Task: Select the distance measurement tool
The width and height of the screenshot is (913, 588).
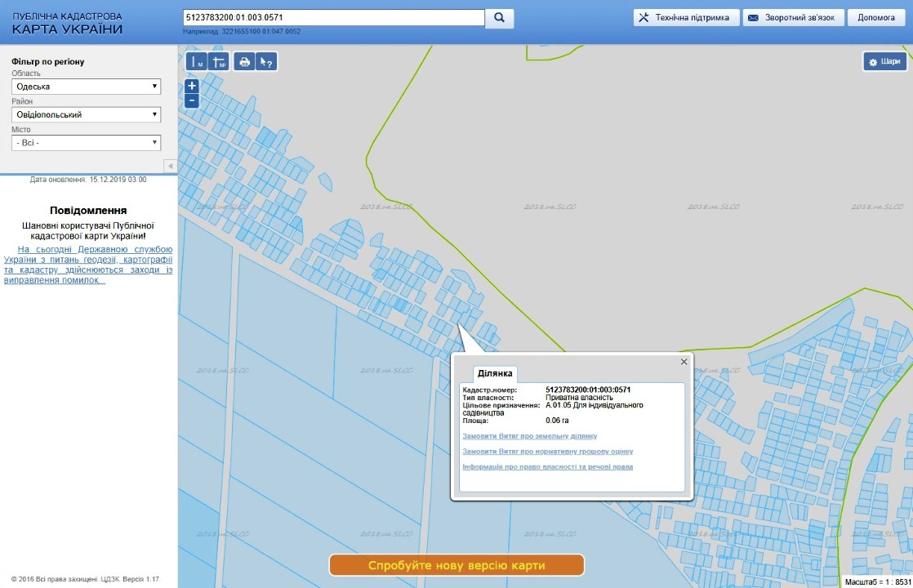Action: pos(197,62)
